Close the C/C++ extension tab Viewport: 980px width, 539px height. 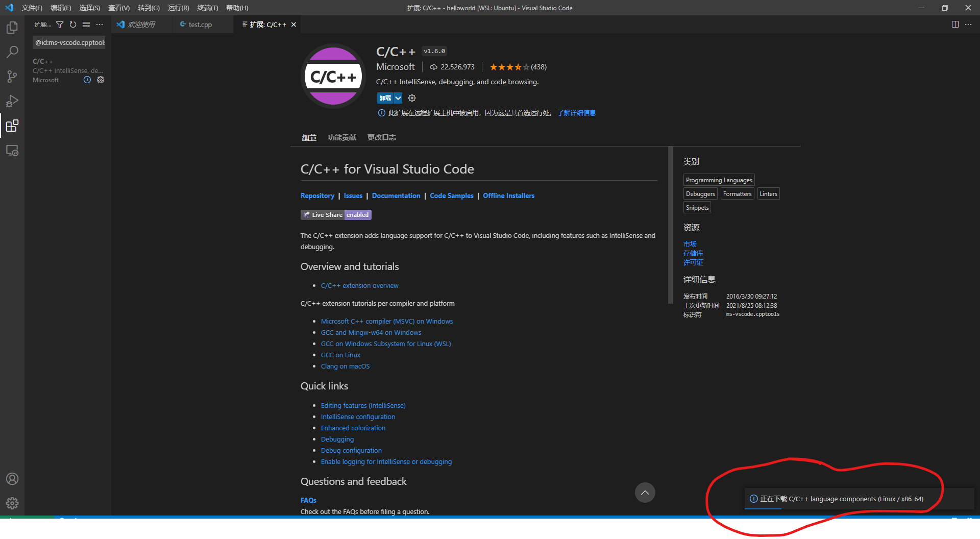tap(293, 24)
